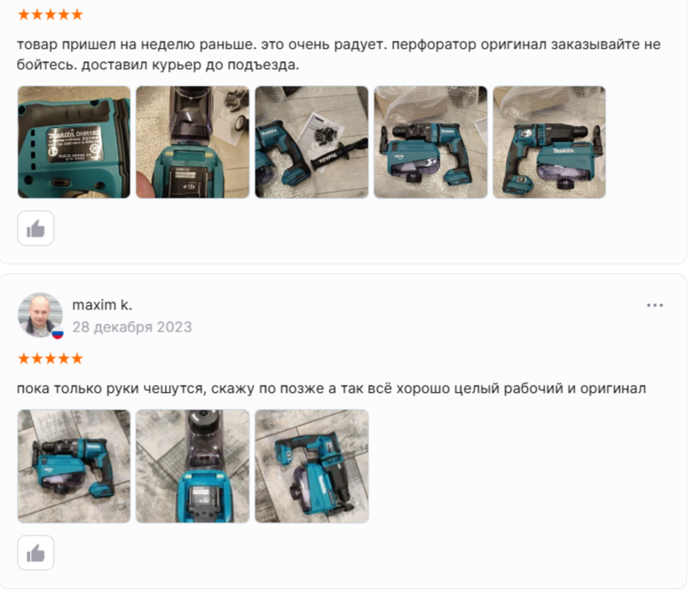Viewport: 700px width, 595px height.
Task: Open second photo showing battery slot in first review
Action: 193,142
